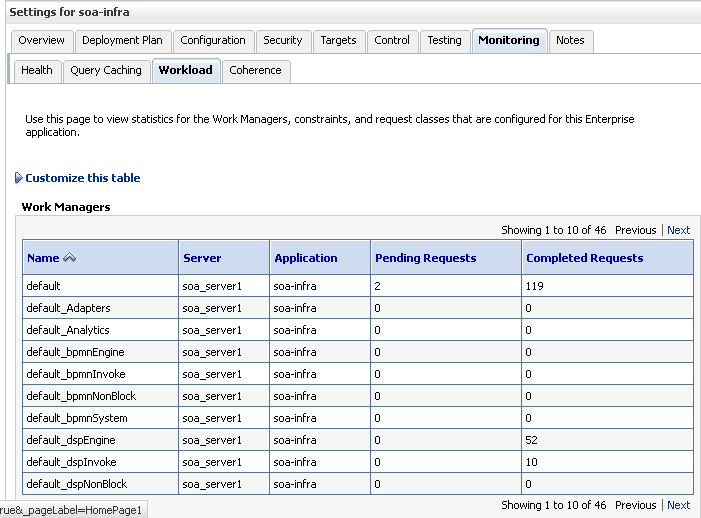Switch to the Query Caching sub-tab

(106, 71)
